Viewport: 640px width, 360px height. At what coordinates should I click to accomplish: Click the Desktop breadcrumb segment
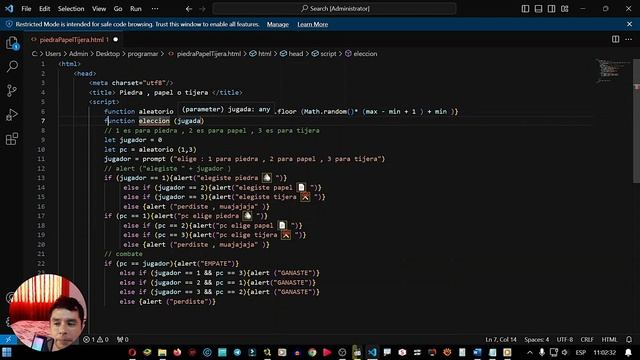tap(108, 53)
